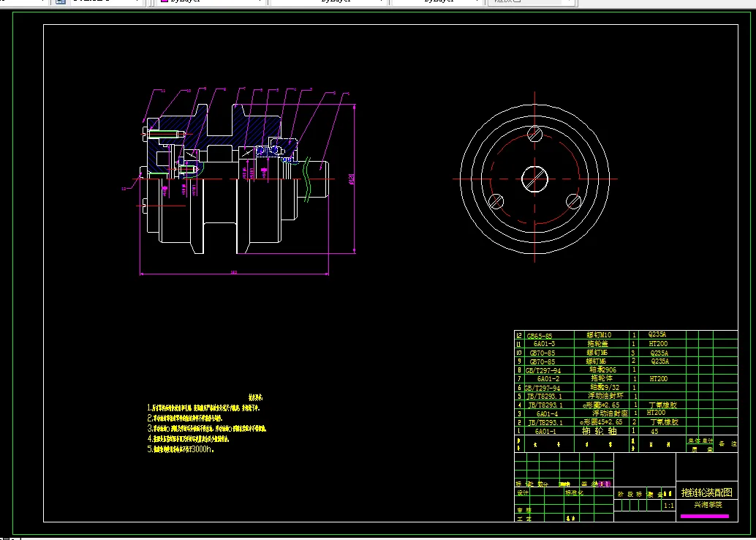This screenshot has width=756, height=540.
Task: Pick the center hole circle in end view
Action: [x=534, y=179]
